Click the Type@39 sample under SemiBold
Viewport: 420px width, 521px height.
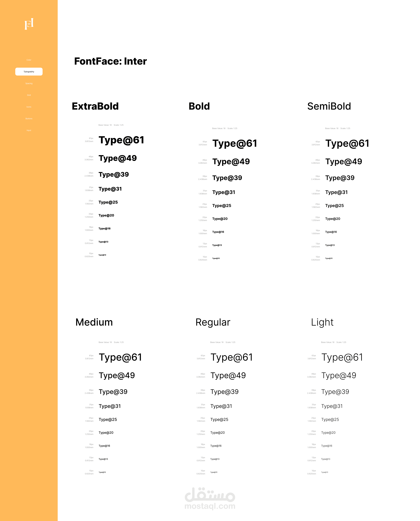pos(340,178)
